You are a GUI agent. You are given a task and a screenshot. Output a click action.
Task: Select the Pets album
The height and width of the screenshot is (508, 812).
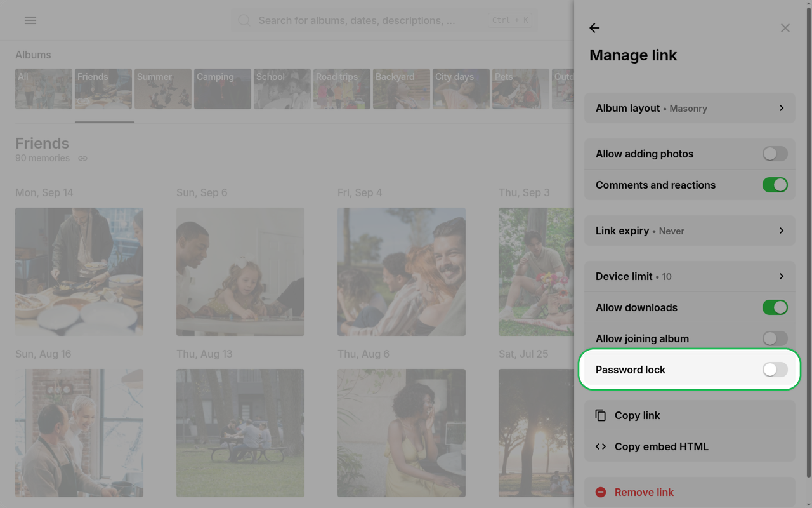[x=521, y=89]
